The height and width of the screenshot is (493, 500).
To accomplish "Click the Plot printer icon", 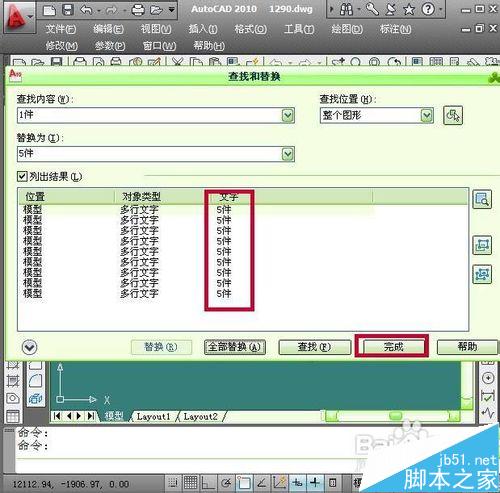I will 138,10.
